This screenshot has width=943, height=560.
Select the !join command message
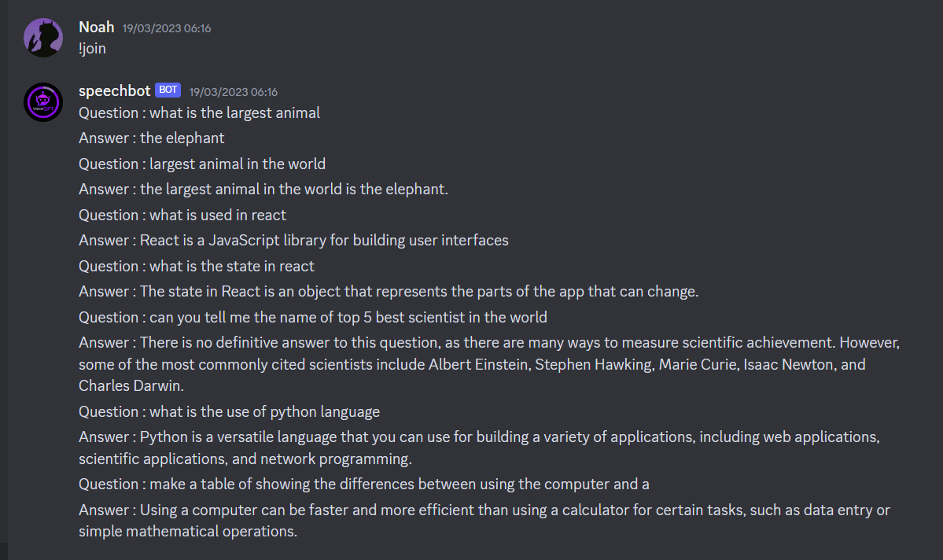[92, 48]
